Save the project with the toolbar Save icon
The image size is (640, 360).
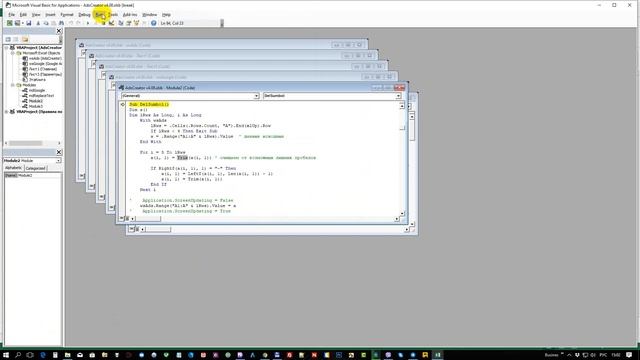coord(29,23)
